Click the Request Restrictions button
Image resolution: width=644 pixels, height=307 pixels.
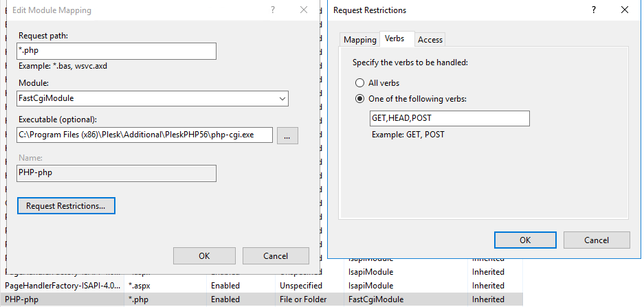(66, 205)
